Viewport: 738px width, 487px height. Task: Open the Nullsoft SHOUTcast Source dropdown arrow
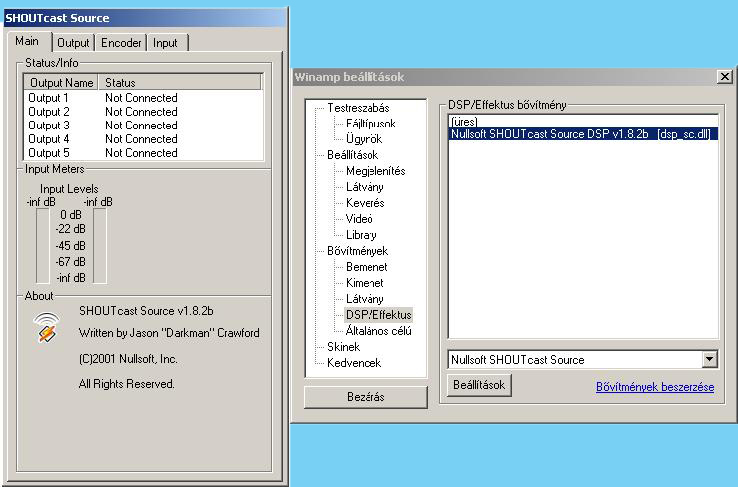(x=710, y=359)
